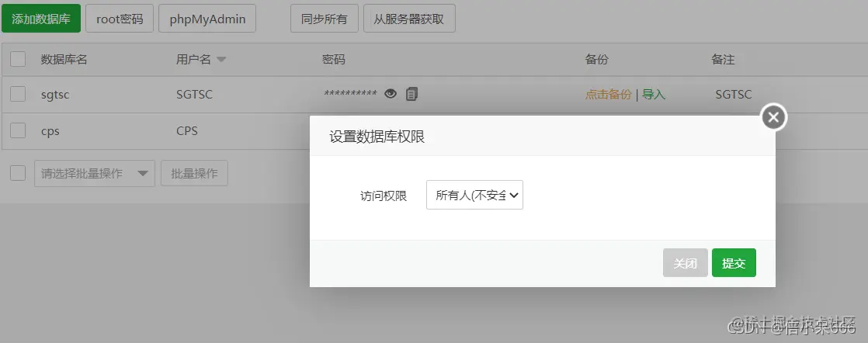Click the SGTSC remark in 备注 column
Image resolution: width=868 pixels, height=343 pixels.
[734, 95]
